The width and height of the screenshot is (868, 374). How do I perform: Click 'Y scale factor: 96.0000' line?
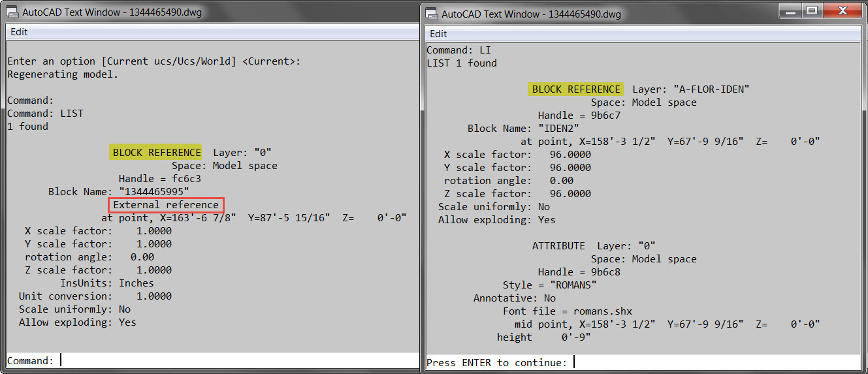pyautogui.click(x=517, y=168)
